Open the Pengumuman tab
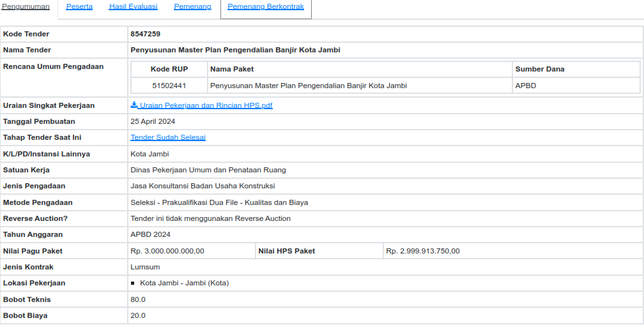This screenshot has width=644, height=325. tap(26, 6)
